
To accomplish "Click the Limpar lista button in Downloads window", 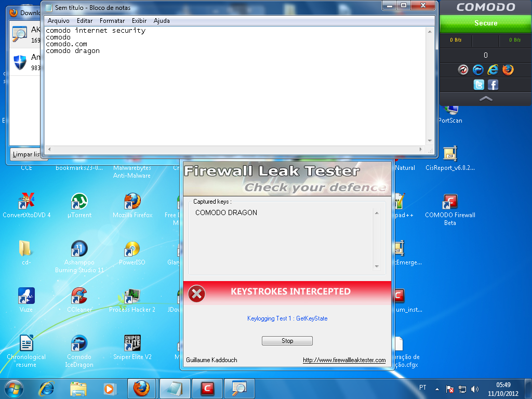I will point(26,154).
